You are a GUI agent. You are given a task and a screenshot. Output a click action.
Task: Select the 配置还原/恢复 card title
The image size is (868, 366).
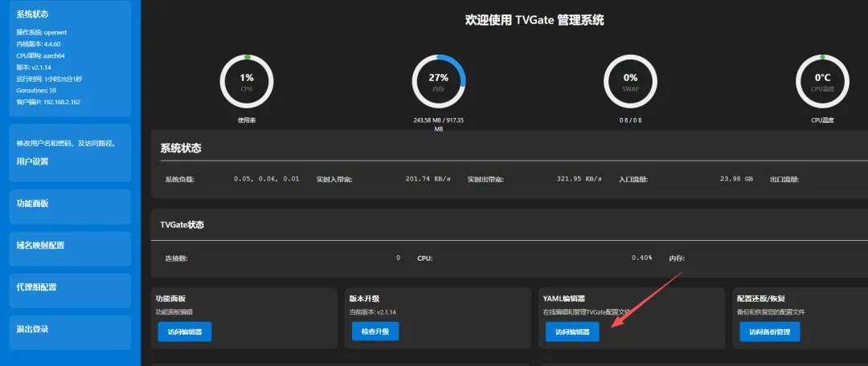[761, 299]
